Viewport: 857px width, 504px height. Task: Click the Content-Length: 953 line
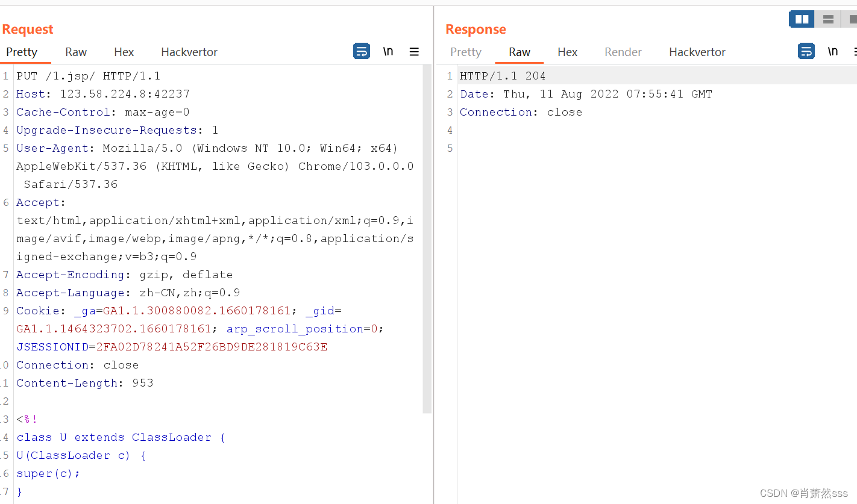coord(85,383)
